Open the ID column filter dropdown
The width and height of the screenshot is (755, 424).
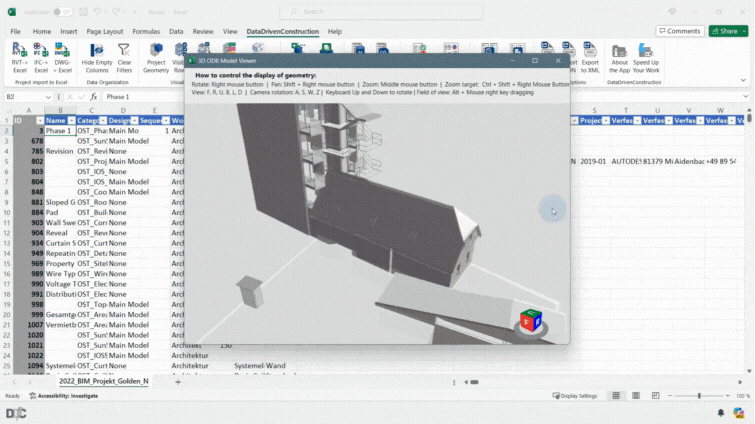[x=39, y=120]
